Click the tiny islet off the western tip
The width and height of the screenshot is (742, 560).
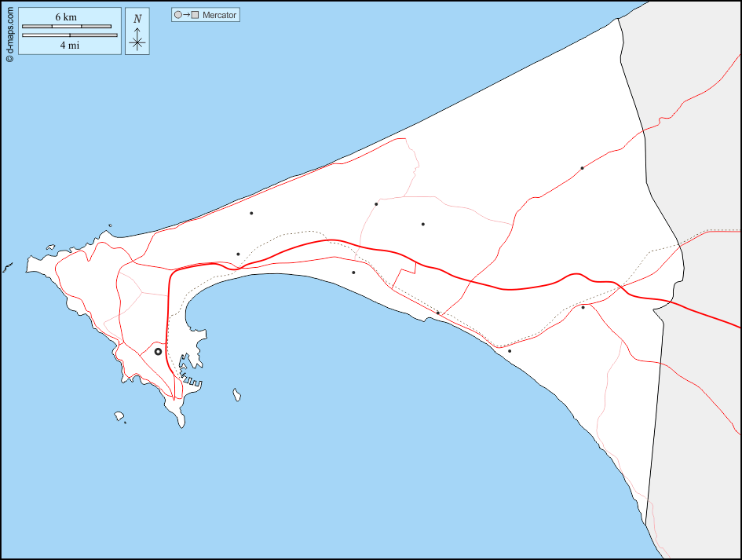click(8, 268)
